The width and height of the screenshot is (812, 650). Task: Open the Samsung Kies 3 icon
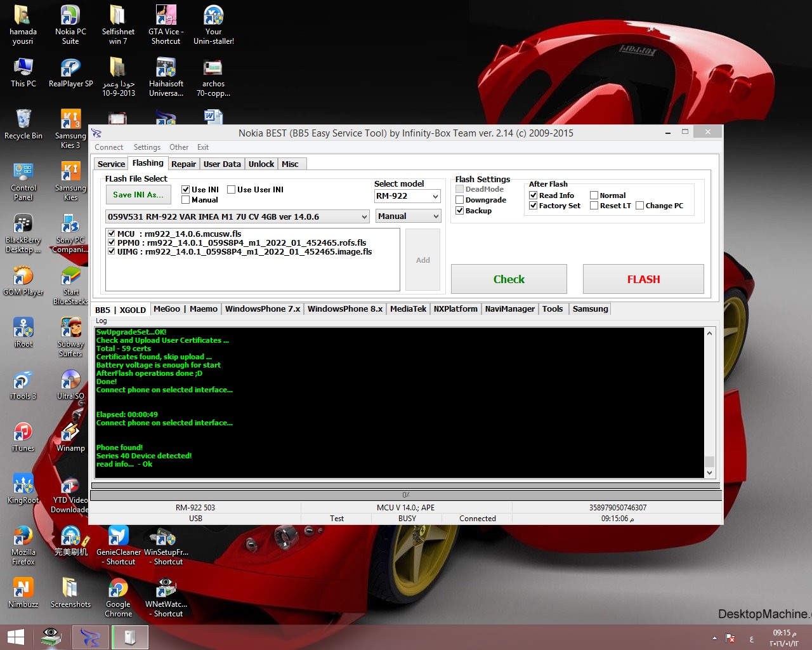(70, 129)
